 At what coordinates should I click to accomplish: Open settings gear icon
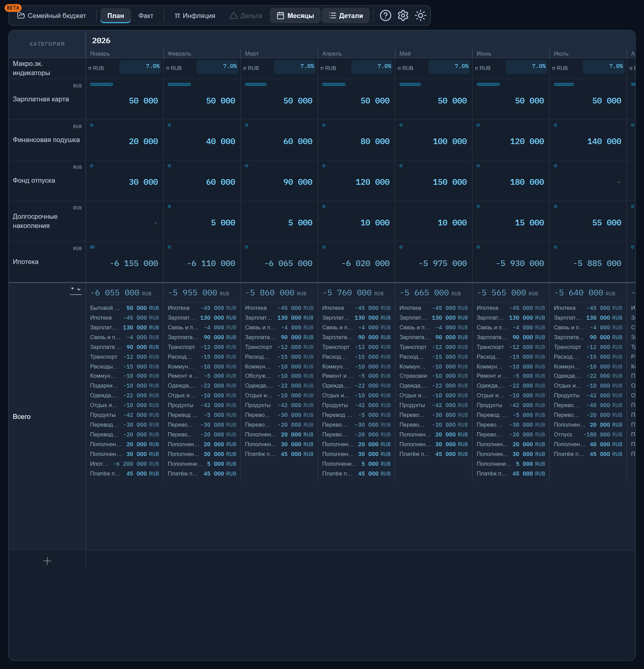403,16
